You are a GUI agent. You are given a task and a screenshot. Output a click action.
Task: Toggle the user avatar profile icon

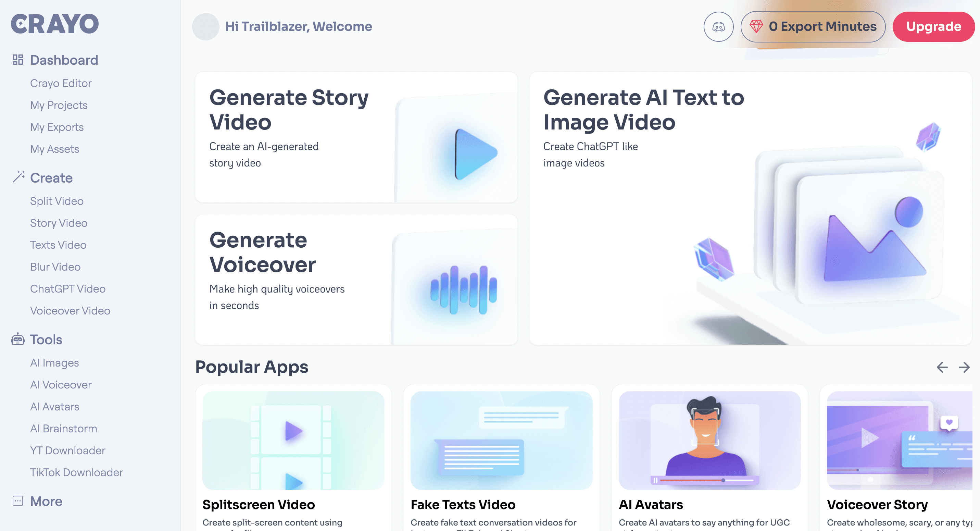pyautogui.click(x=206, y=26)
